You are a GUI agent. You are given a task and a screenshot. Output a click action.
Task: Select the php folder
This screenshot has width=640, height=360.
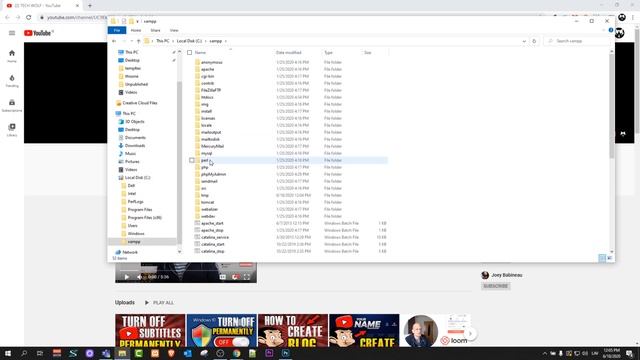click(204, 167)
